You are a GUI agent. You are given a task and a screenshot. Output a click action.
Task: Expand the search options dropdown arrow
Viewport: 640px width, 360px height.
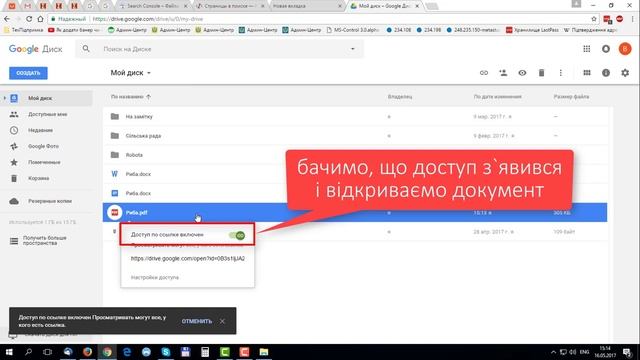(353, 49)
